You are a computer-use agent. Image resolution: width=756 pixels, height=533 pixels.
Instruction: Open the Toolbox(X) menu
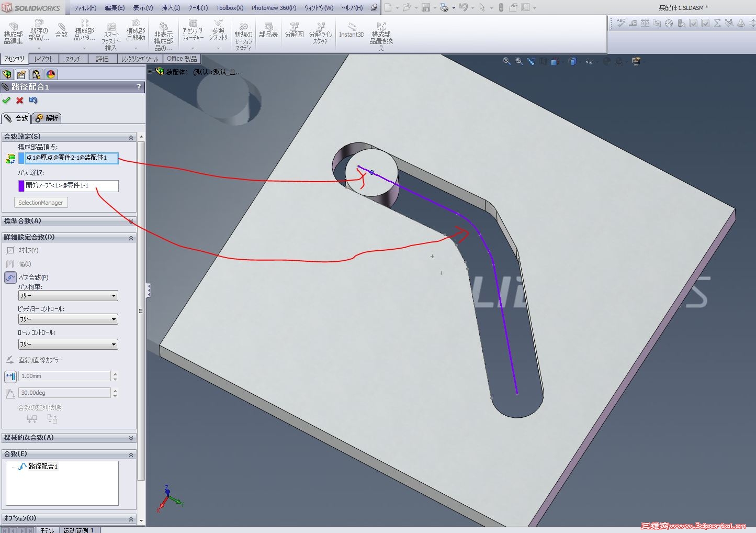[230, 8]
